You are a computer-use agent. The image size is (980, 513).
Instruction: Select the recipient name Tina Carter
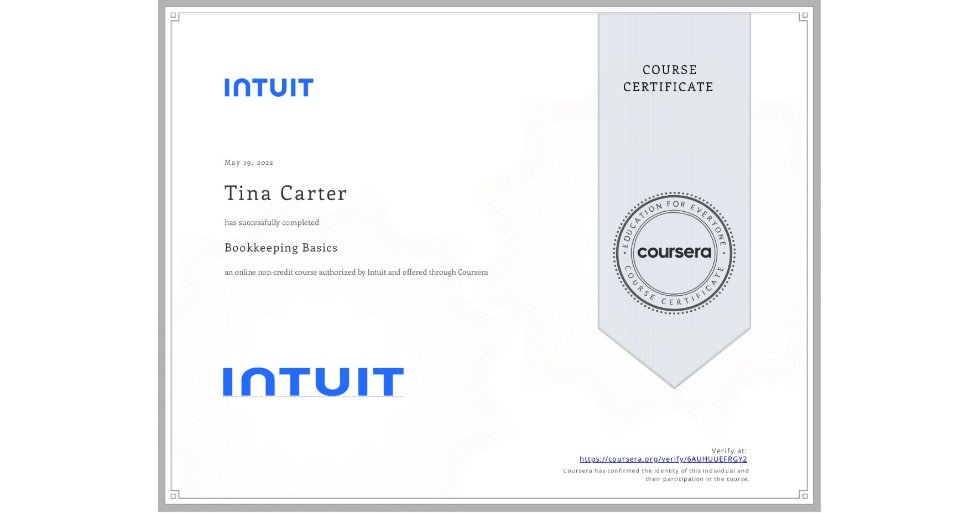(x=285, y=193)
